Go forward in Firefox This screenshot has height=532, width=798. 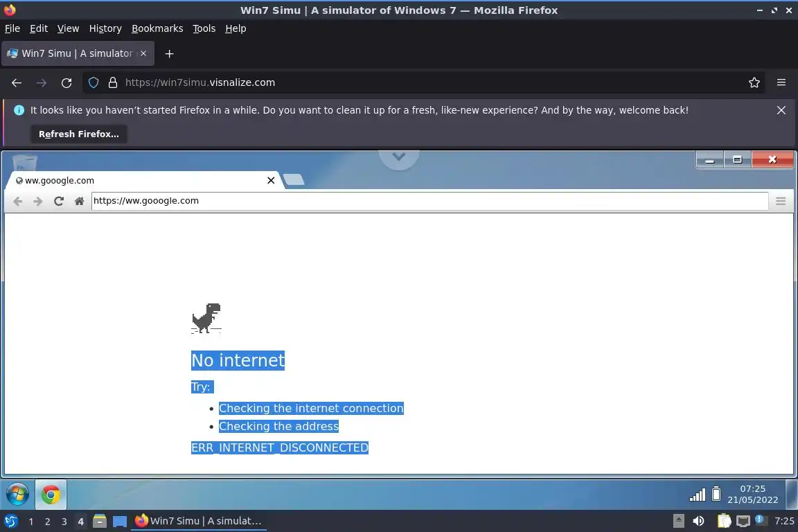click(42, 82)
